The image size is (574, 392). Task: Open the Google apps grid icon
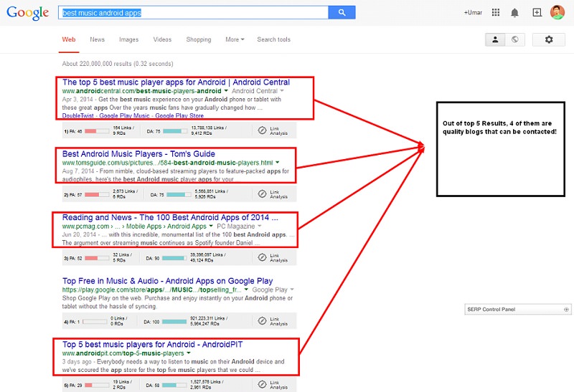(x=496, y=12)
